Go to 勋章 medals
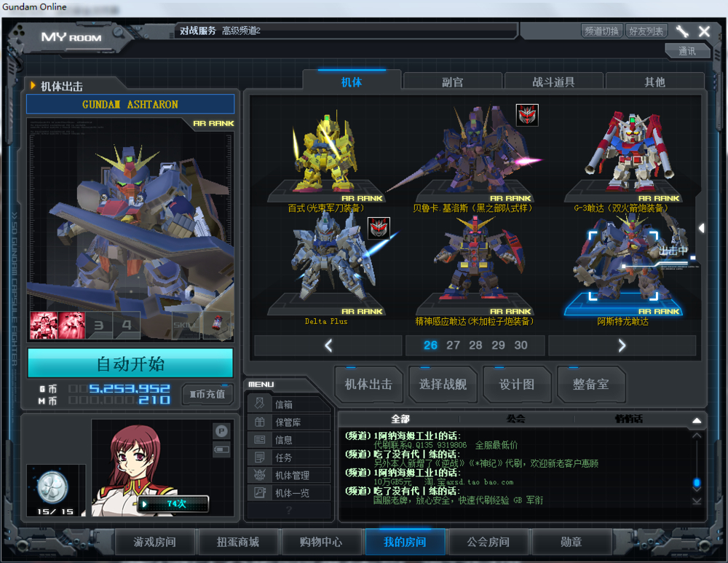Screen dimensions: 728x563 point(571,542)
